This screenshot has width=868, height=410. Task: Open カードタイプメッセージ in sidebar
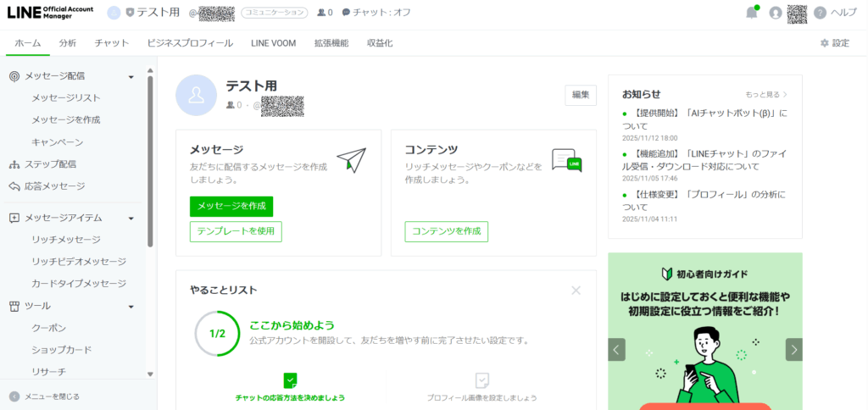pos(79,283)
